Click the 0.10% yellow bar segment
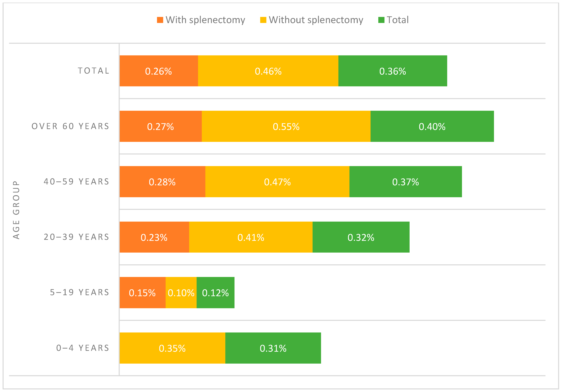 tap(181, 293)
